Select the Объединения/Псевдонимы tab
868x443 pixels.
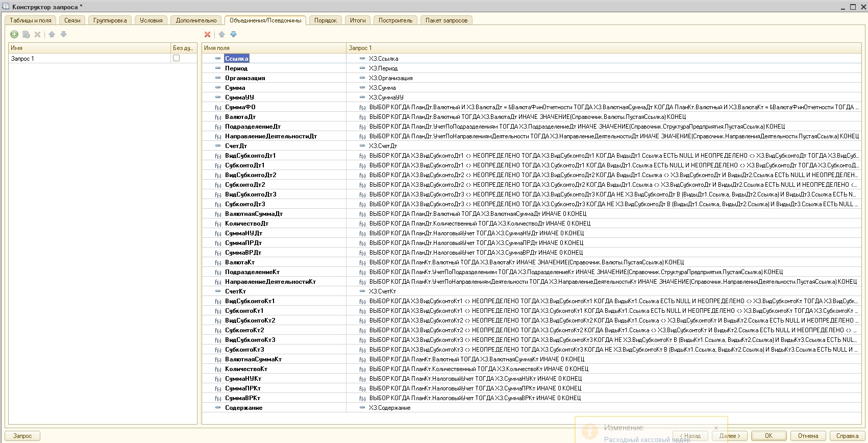click(265, 20)
